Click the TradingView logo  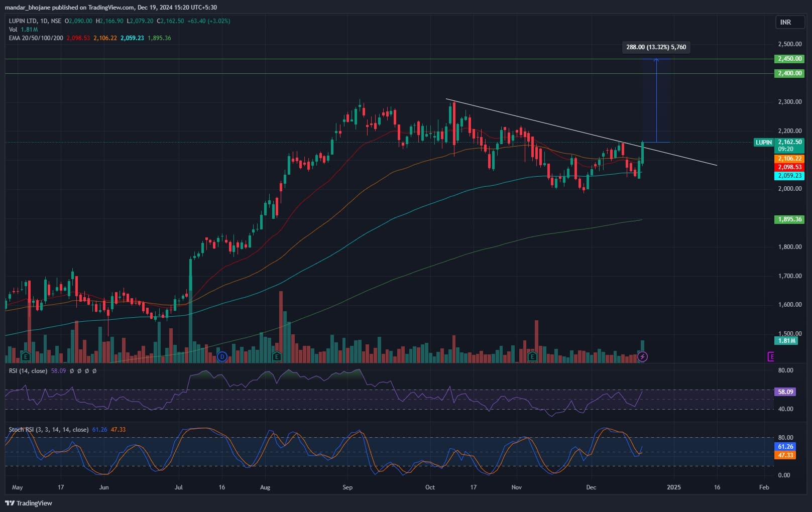29,503
